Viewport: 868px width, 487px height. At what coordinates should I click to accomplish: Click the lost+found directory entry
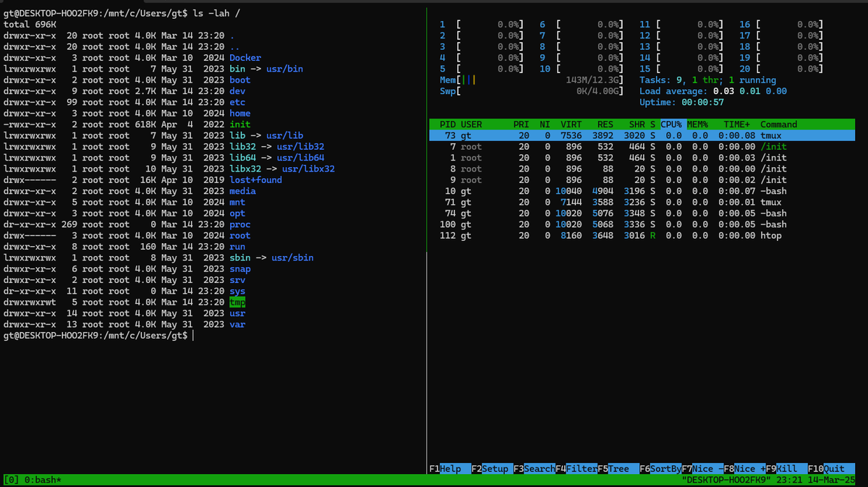[255, 180]
